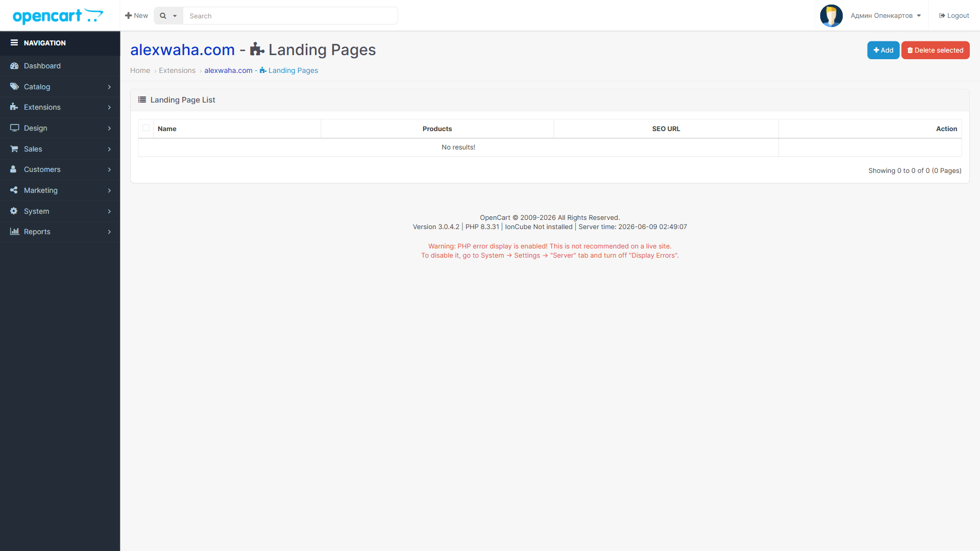
Task: Expand the System submenu chevron
Action: (x=109, y=212)
